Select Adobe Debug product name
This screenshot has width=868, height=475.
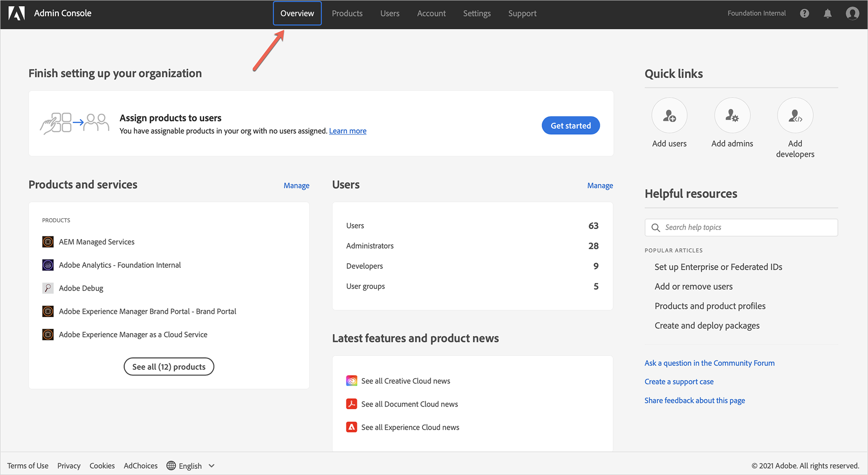pos(81,288)
